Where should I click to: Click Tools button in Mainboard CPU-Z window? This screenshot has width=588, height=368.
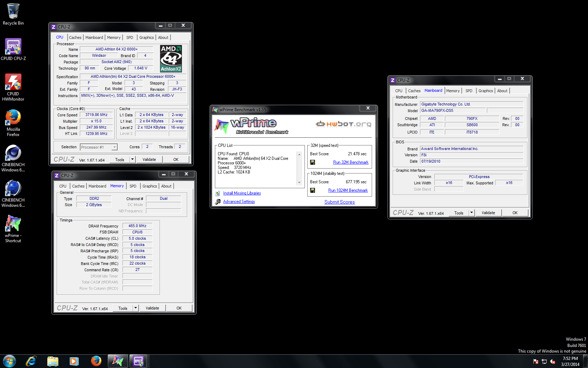point(458,213)
